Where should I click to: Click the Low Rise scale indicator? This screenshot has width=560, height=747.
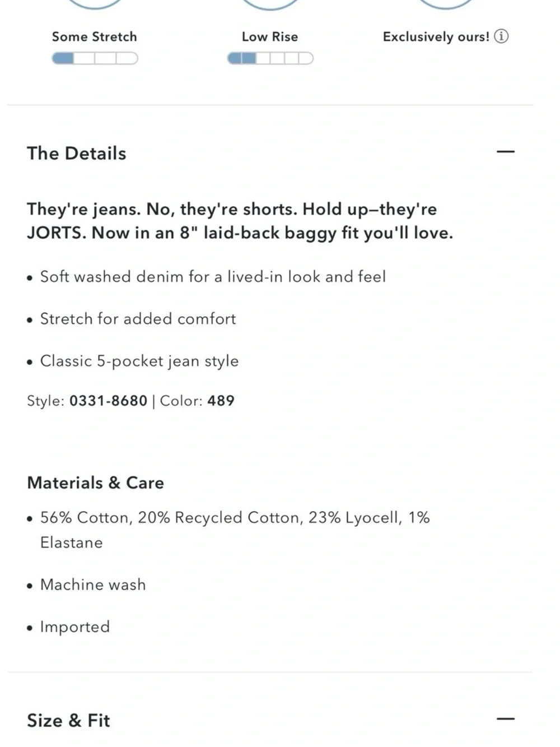[270, 58]
